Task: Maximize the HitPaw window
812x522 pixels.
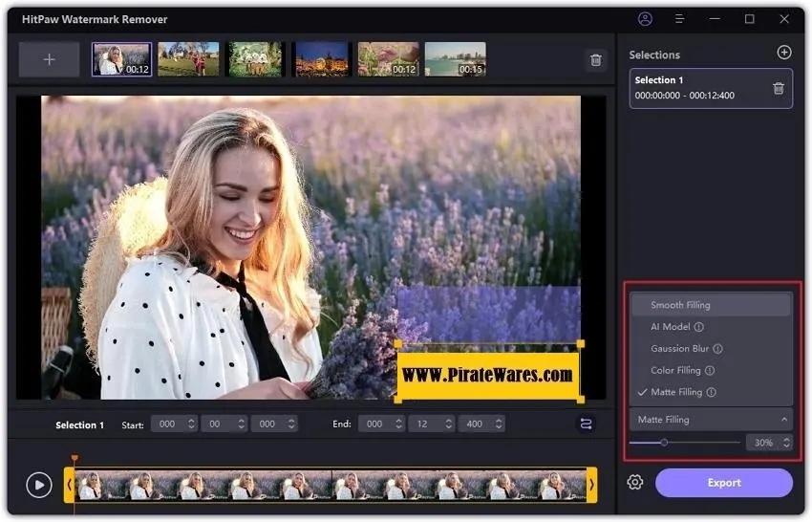Action: point(749,19)
